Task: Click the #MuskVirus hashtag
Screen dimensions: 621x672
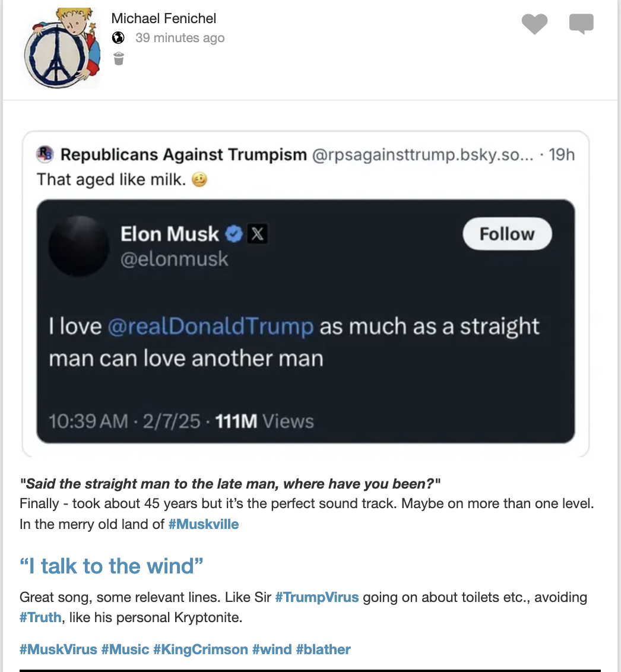Action: [x=58, y=649]
